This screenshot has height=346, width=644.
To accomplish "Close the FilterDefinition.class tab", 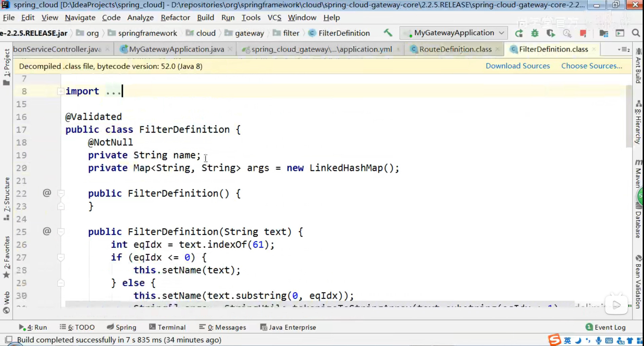I will coord(594,49).
